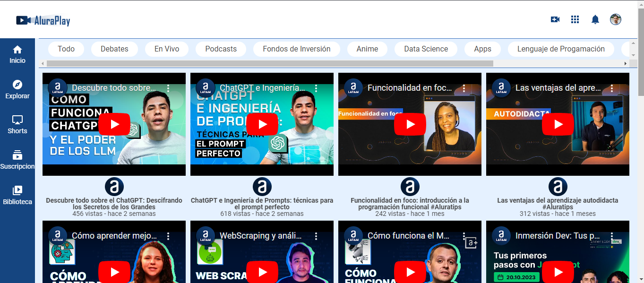
Task: Select the Todo category filter
Action: (66, 49)
